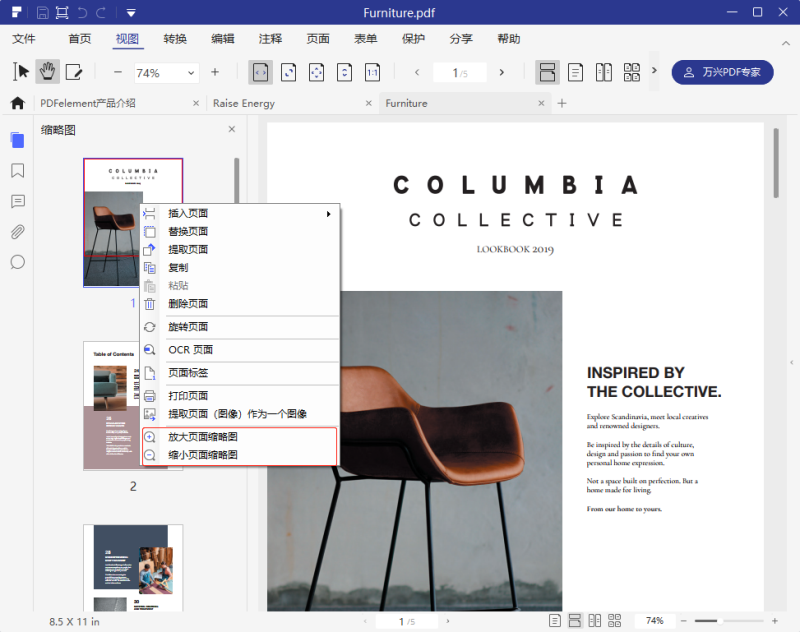Open the comments panel in sidebar

pyautogui.click(x=17, y=201)
